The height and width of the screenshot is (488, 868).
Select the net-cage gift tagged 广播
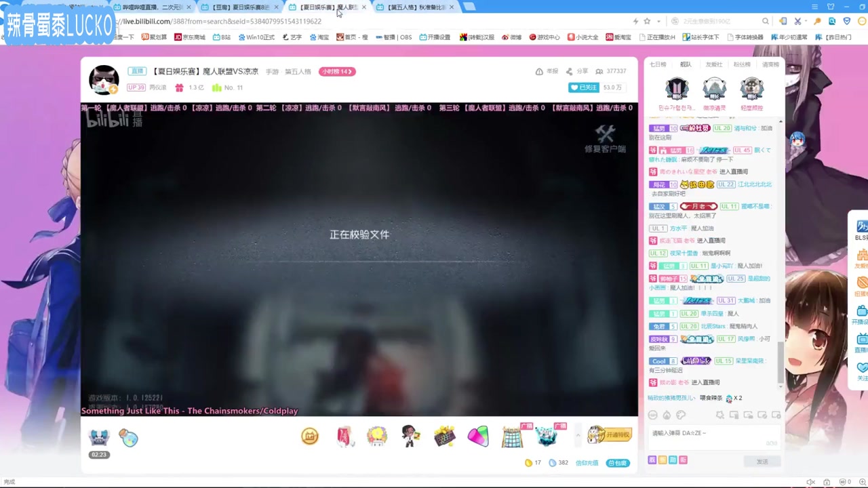point(513,436)
